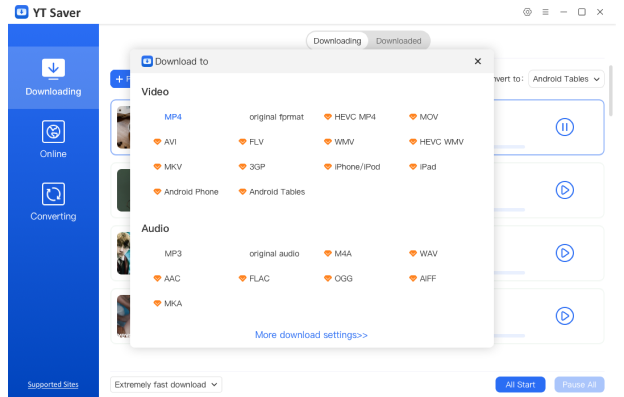Choose FLV video format
This screenshot has height=397, width=624.
click(251, 142)
